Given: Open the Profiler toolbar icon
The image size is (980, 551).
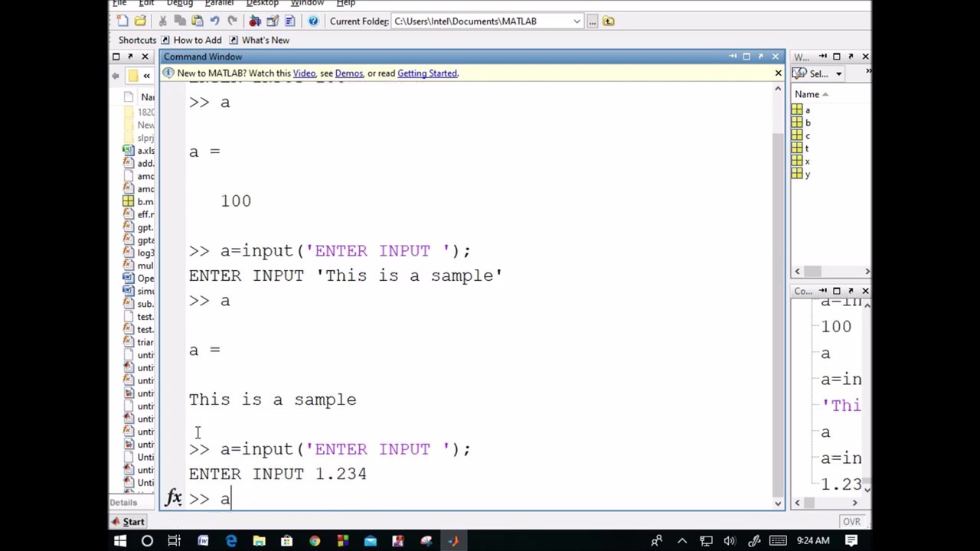Looking at the screenshot, I should (290, 21).
